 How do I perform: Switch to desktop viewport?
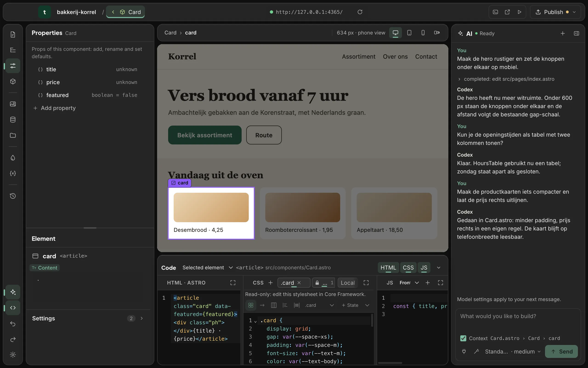396,33
